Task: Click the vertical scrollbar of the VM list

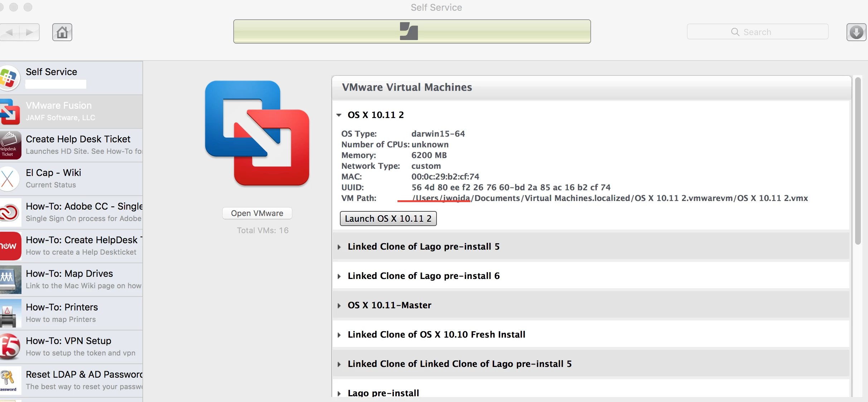Action: (x=858, y=161)
